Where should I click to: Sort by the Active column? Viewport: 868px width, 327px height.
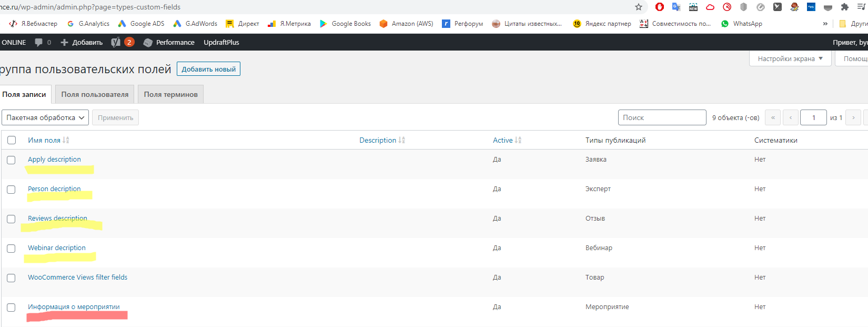pyautogui.click(x=507, y=140)
